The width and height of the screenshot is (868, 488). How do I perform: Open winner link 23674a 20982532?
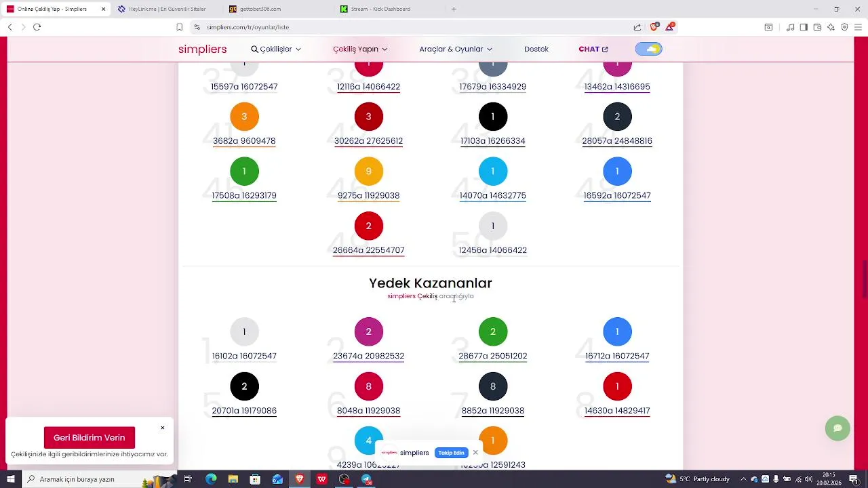tap(368, 356)
